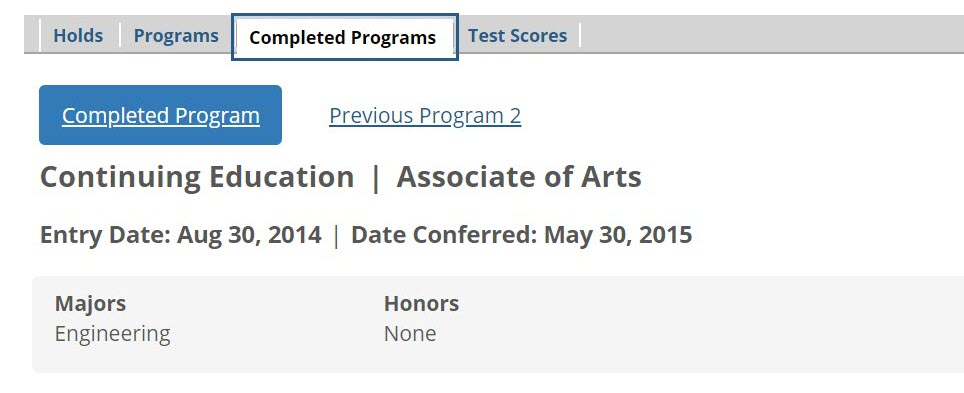
Task: Click the Honors column label
Action: coord(421,303)
